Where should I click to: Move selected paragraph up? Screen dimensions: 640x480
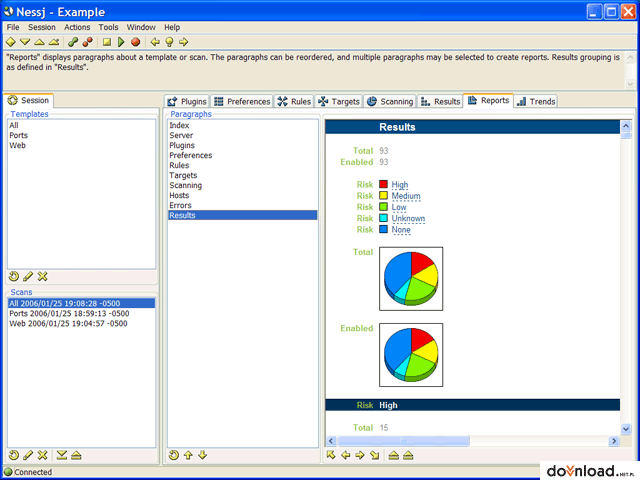coord(188,455)
